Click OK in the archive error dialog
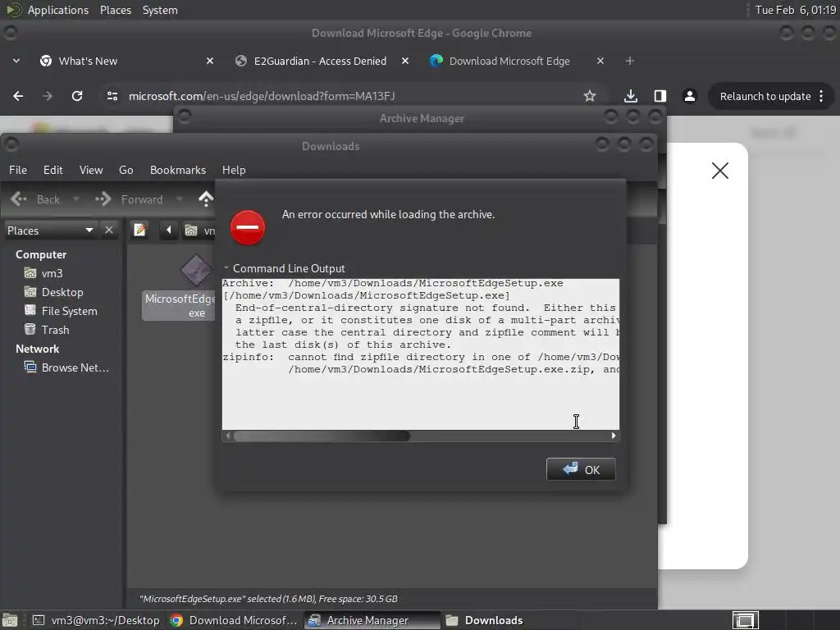The height and width of the screenshot is (630, 840). (x=581, y=470)
